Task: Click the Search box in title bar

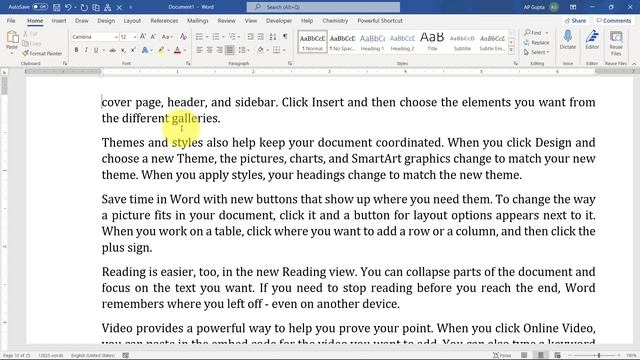Action: [323, 7]
